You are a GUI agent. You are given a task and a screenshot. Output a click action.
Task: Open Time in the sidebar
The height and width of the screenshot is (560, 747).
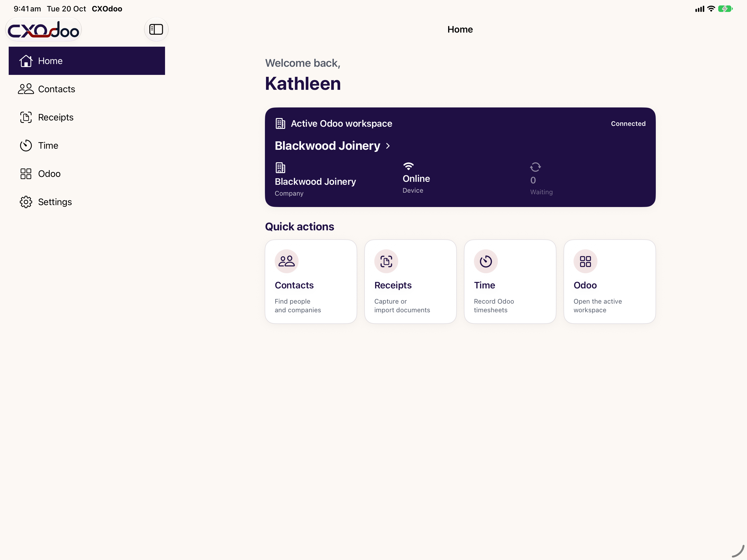[87, 145]
